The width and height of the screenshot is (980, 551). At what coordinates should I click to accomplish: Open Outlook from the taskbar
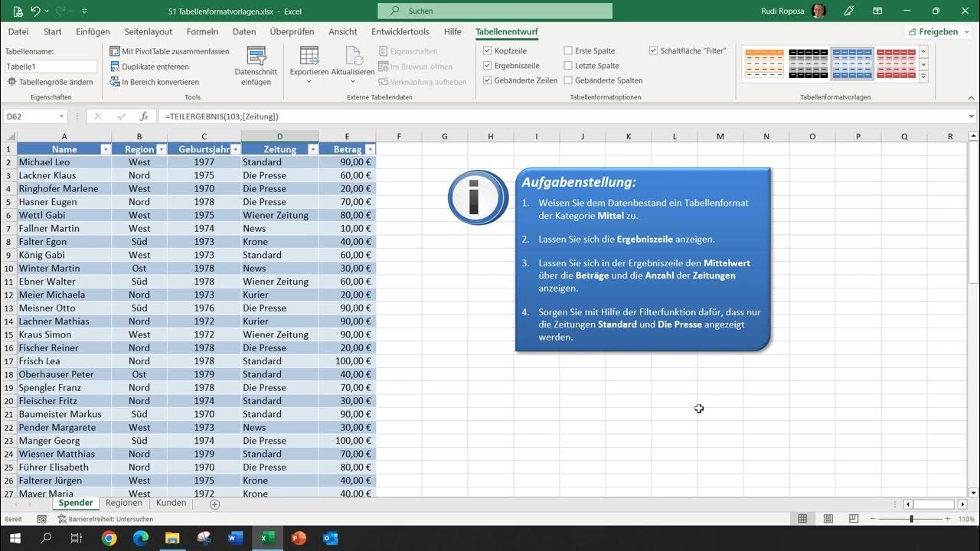pos(331,539)
